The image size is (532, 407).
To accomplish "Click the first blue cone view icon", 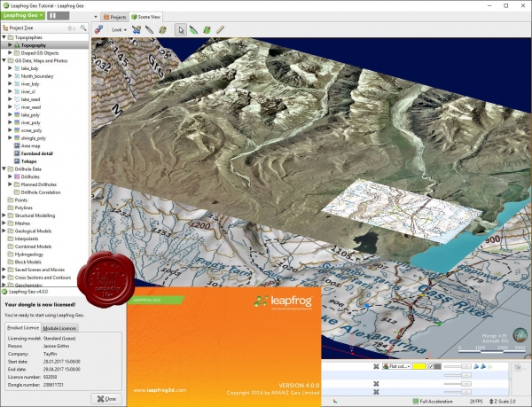I will pos(476,366).
